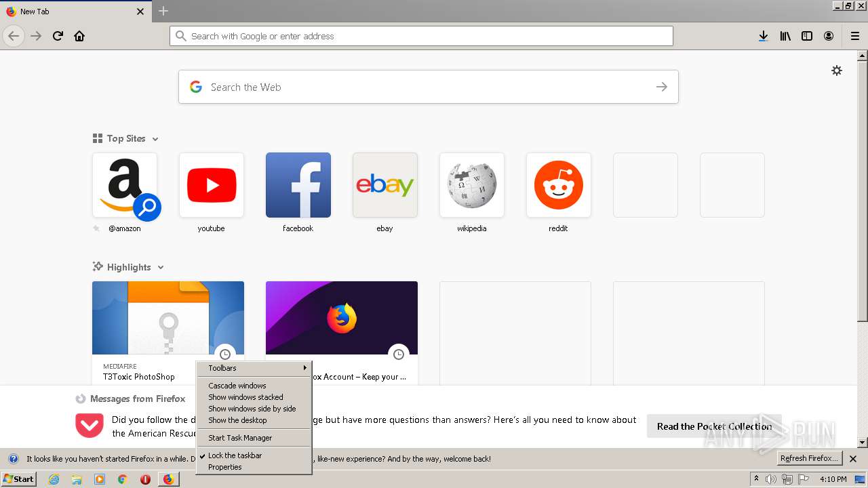
Task: Click the Forward navigation arrow
Action: pyautogui.click(x=36, y=36)
